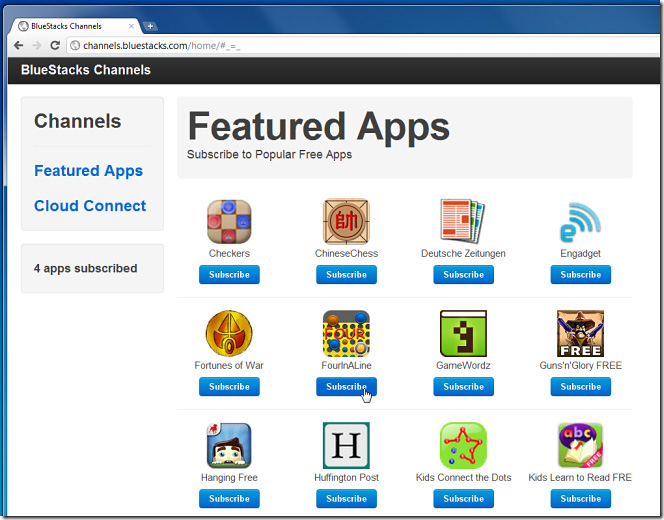
Task: Click the '4 apps subscribed' text
Action: [x=86, y=268]
